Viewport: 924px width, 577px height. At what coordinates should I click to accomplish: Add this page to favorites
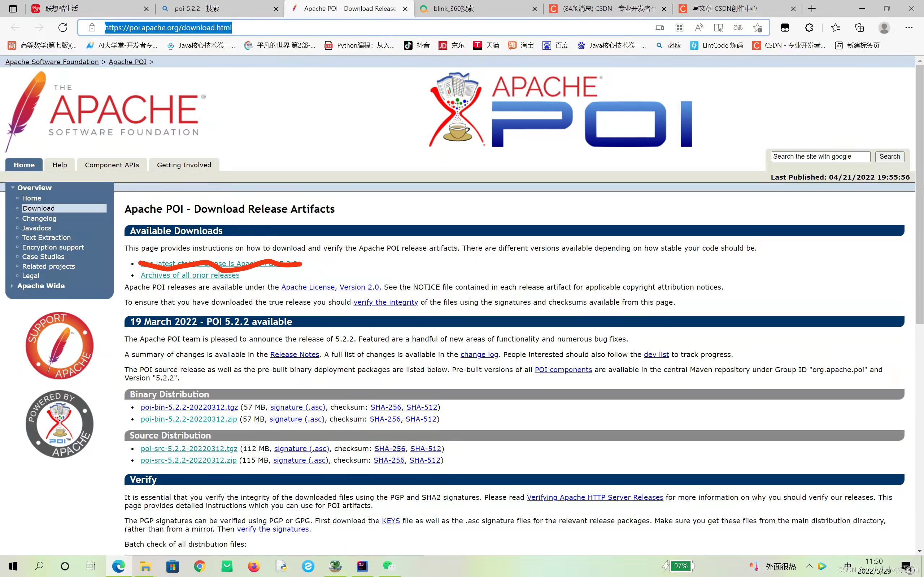click(758, 27)
